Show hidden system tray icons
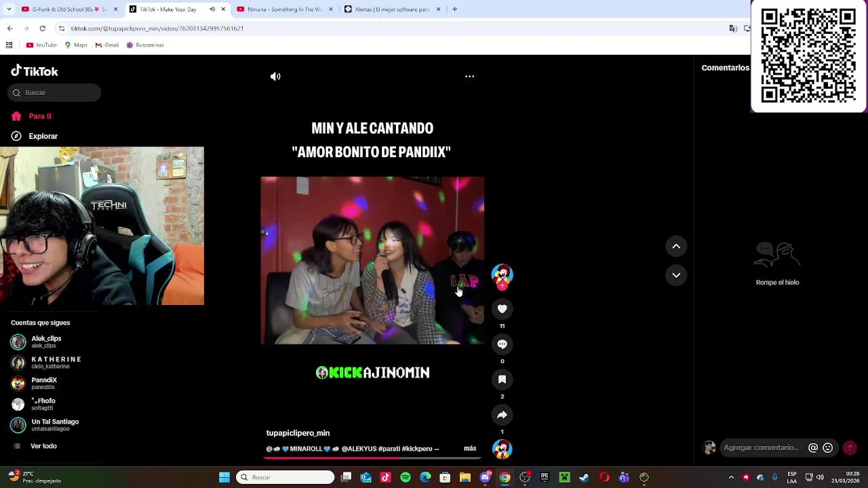Screen dimensions: 868x488 point(731,477)
